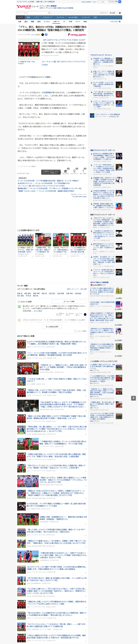Share the article on X

point(43,35)
